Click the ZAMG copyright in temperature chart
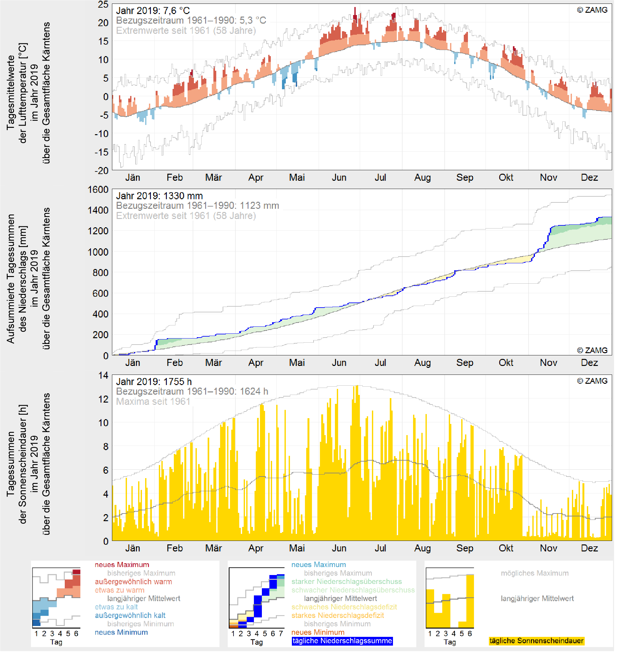This screenshot has height=670, width=644. point(592,10)
